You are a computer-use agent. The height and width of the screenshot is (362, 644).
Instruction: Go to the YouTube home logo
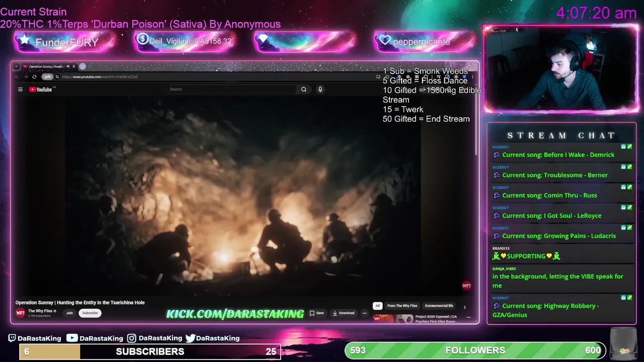click(41, 89)
